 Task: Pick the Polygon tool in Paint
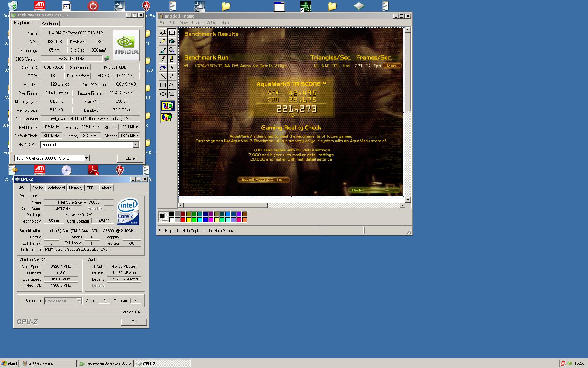171,85
